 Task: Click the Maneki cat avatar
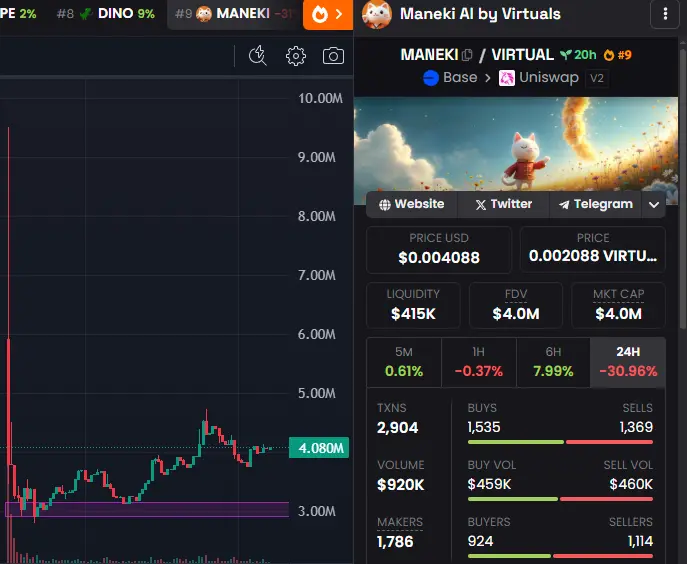[377, 14]
